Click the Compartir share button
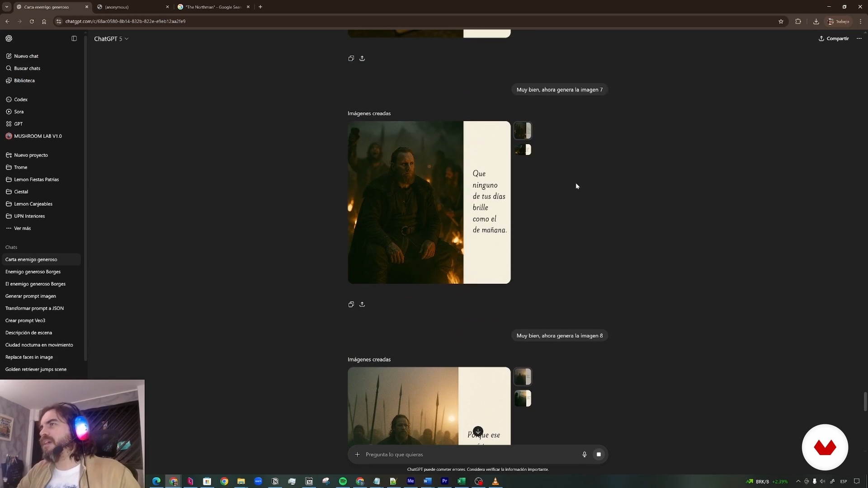The height and width of the screenshot is (488, 868). (x=834, y=38)
